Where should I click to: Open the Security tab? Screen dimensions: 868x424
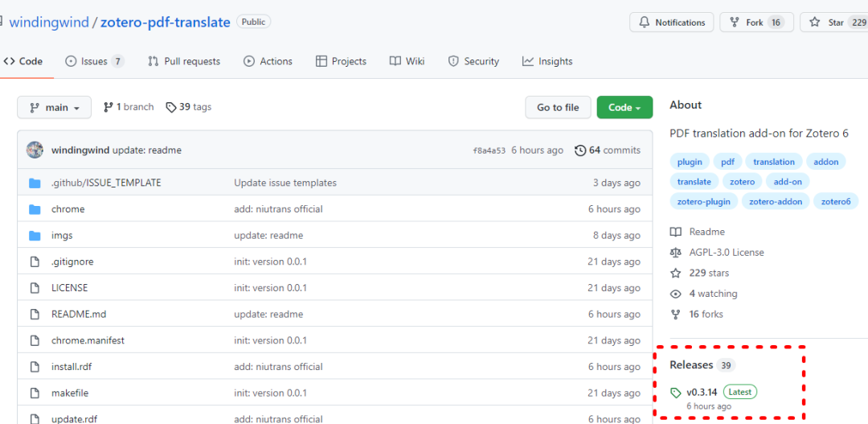473,61
